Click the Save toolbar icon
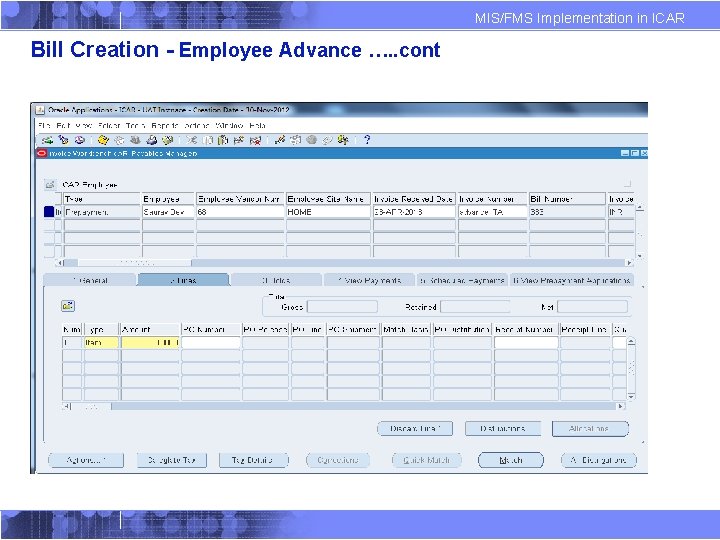The width and height of the screenshot is (720, 540). 103,140
